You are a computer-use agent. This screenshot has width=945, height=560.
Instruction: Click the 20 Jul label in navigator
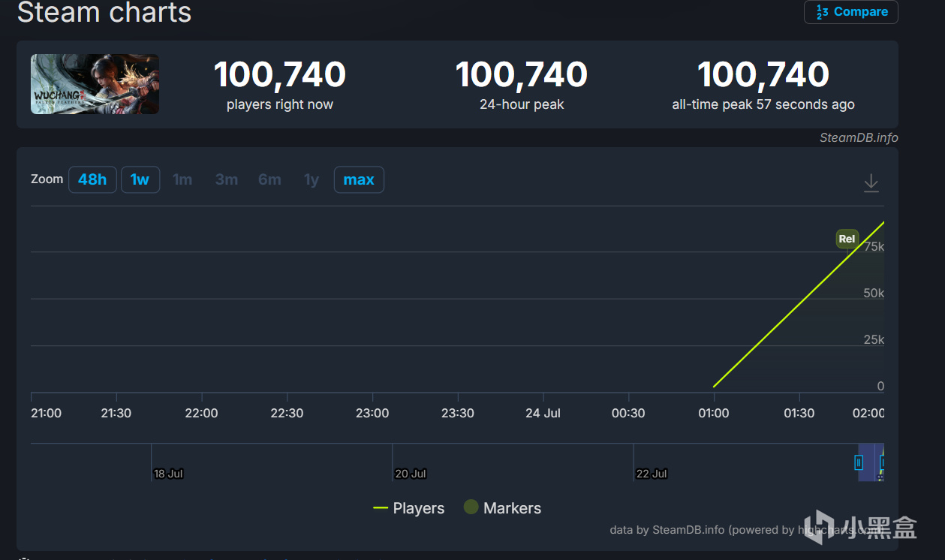click(x=411, y=474)
